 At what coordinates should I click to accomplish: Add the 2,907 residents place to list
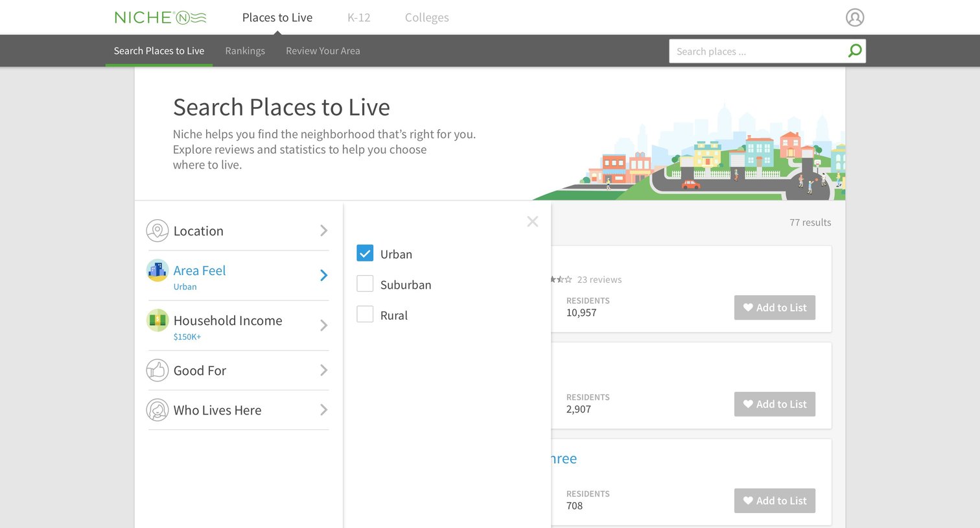[775, 404]
